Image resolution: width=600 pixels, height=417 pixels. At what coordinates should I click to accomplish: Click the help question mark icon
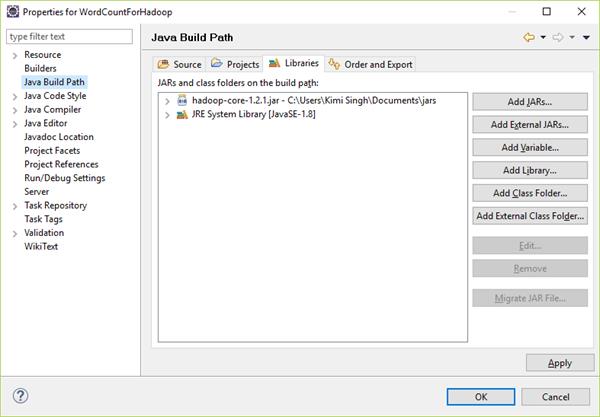pos(20,395)
